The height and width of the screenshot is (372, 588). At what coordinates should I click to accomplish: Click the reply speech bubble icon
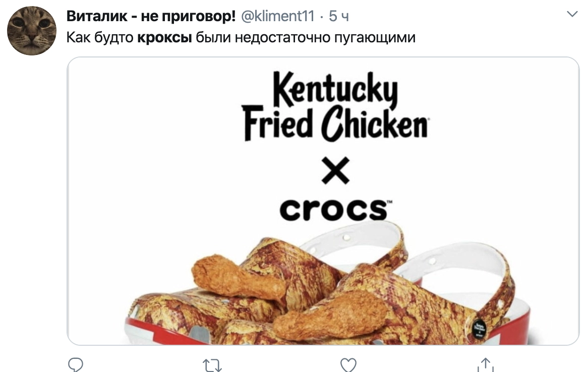pyautogui.click(x=75, y=365)
